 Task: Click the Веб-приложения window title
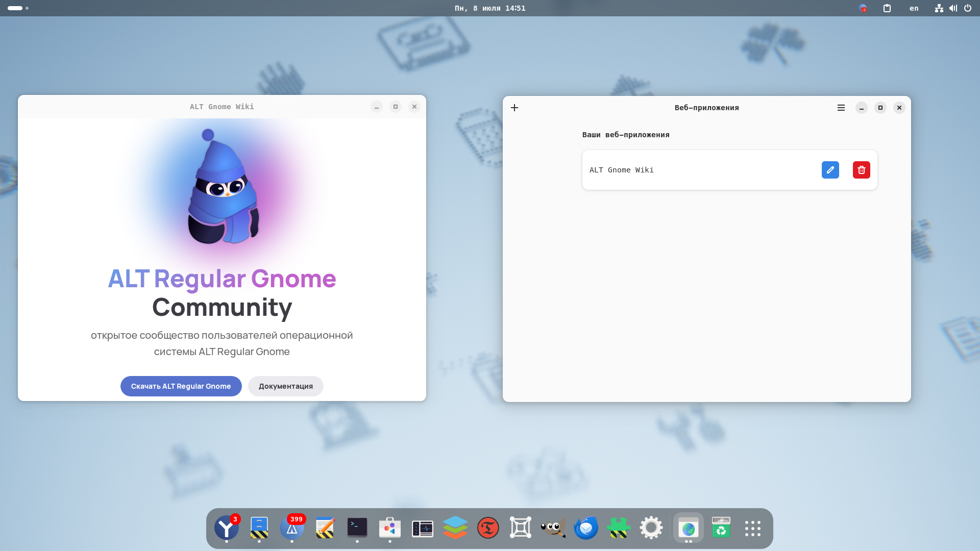(x=707, y=108)
